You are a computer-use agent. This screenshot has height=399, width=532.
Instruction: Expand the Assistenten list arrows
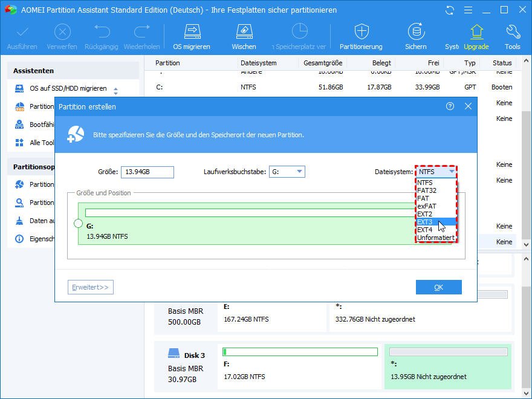115,91
